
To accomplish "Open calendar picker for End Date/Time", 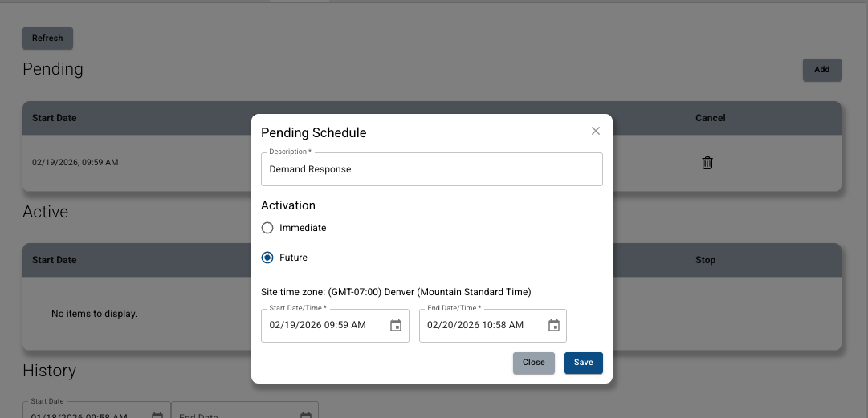I will [554, 326].
